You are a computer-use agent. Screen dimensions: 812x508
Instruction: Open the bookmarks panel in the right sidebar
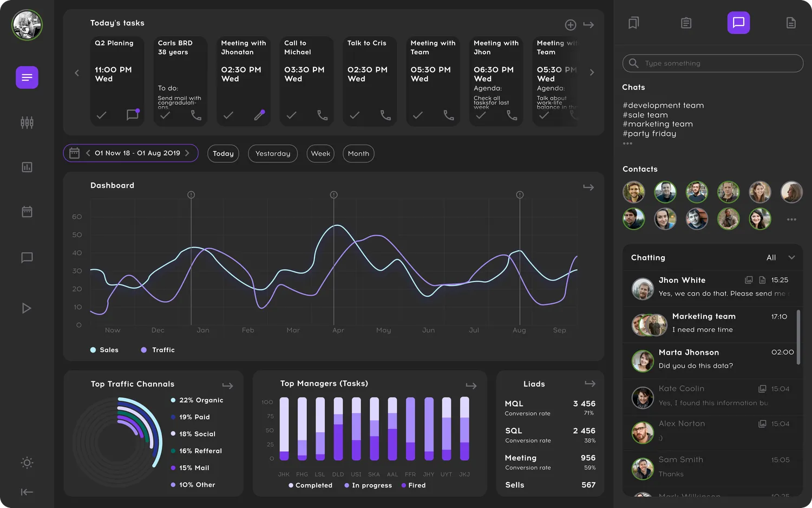coord(633,23)
